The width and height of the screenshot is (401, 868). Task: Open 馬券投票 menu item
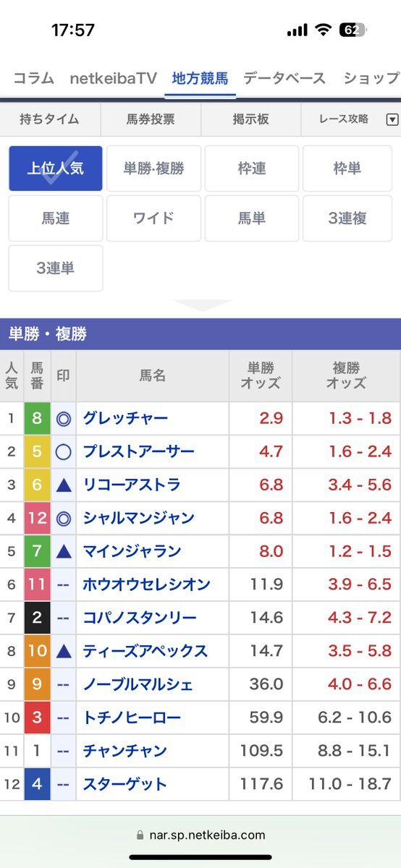[x=151, y=120]
